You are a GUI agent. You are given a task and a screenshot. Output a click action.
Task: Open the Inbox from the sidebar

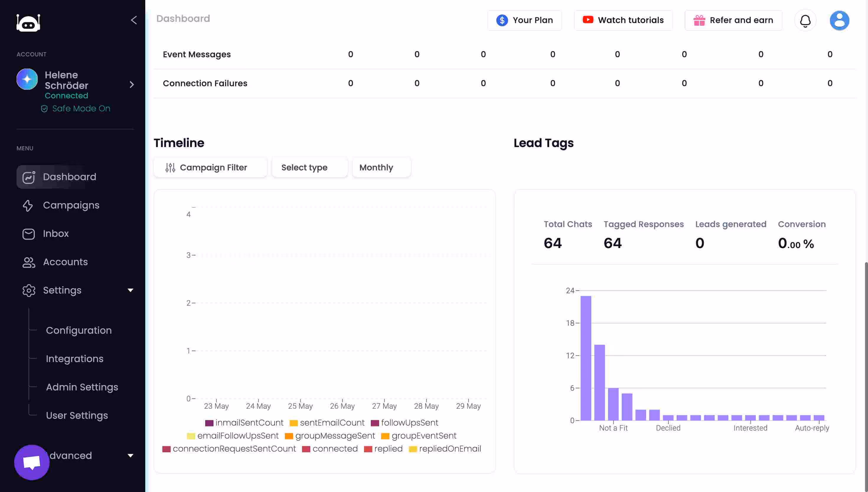(56, 234)
